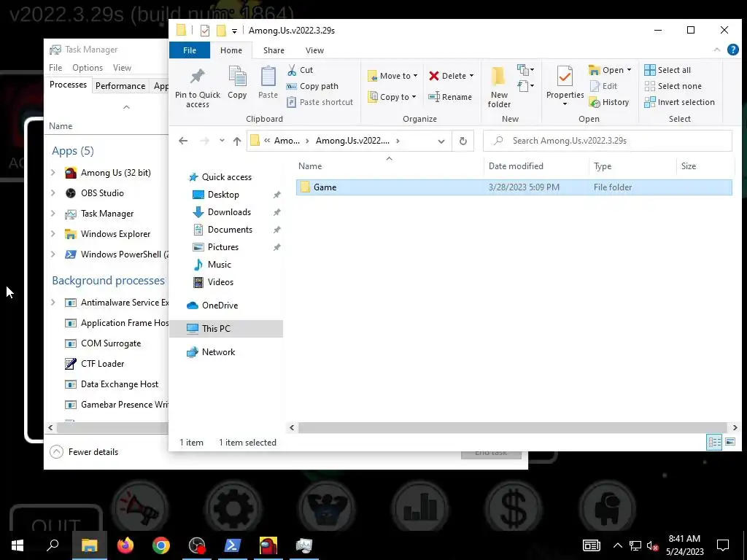
Task: Click Invert selection
Action: pos(679,102)
